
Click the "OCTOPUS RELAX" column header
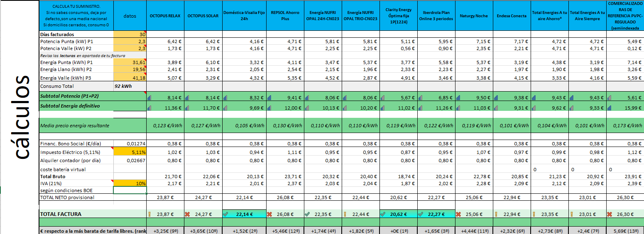[x=165, y=16]
